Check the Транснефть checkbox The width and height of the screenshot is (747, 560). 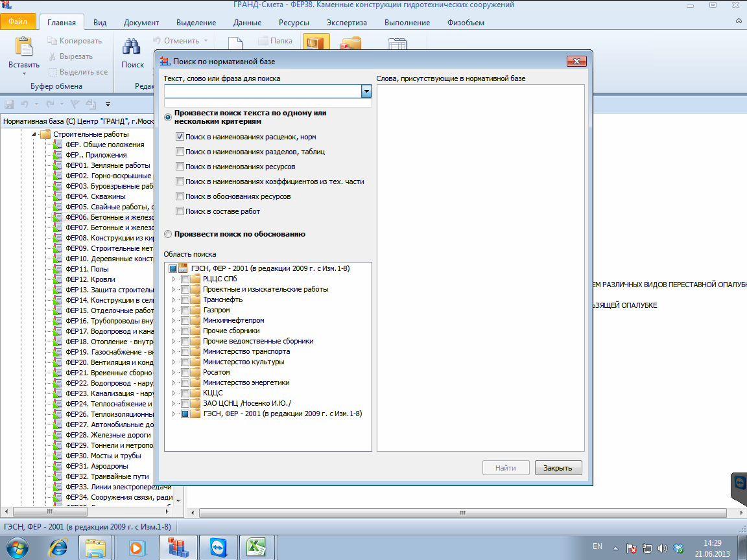[x=185, y=299]
